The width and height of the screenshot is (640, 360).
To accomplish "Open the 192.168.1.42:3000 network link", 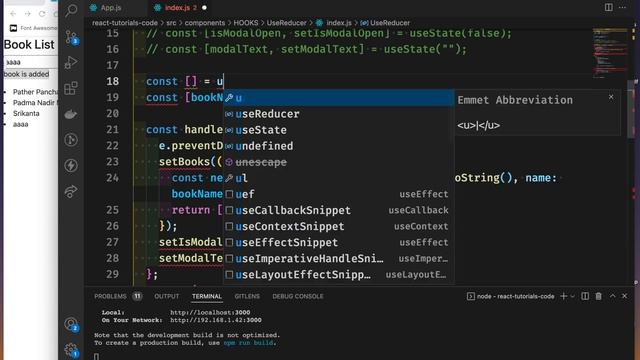I will pos(216,320).
